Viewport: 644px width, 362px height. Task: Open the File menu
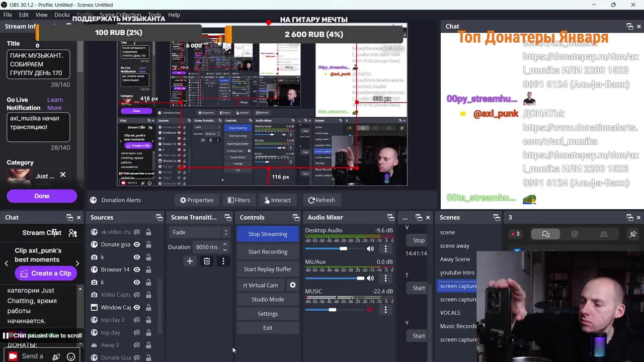8,15
